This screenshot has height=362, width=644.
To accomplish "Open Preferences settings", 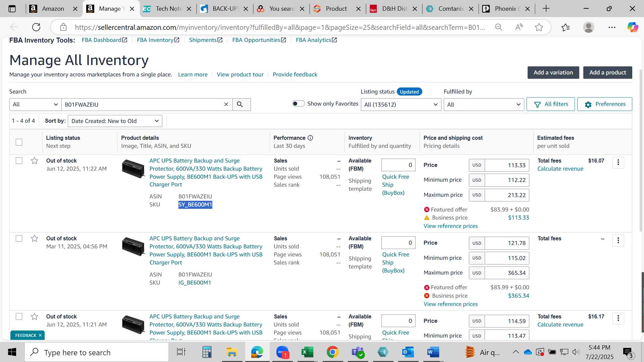I will click(x=604, y=104).
